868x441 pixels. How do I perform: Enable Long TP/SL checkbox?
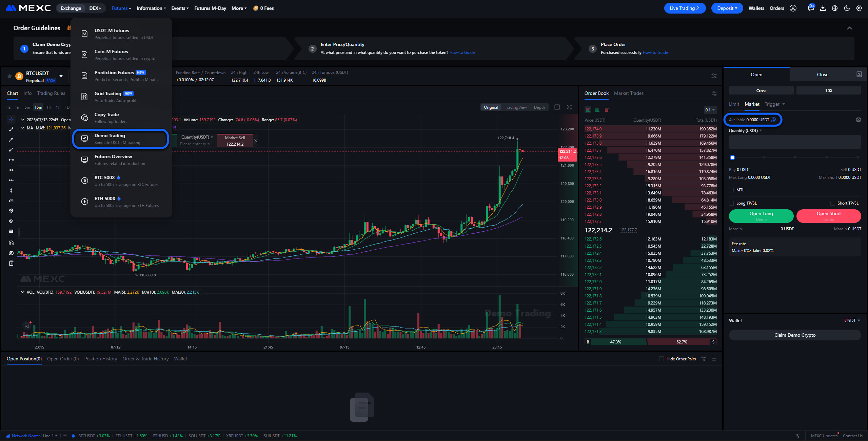(x=731, y=203)
